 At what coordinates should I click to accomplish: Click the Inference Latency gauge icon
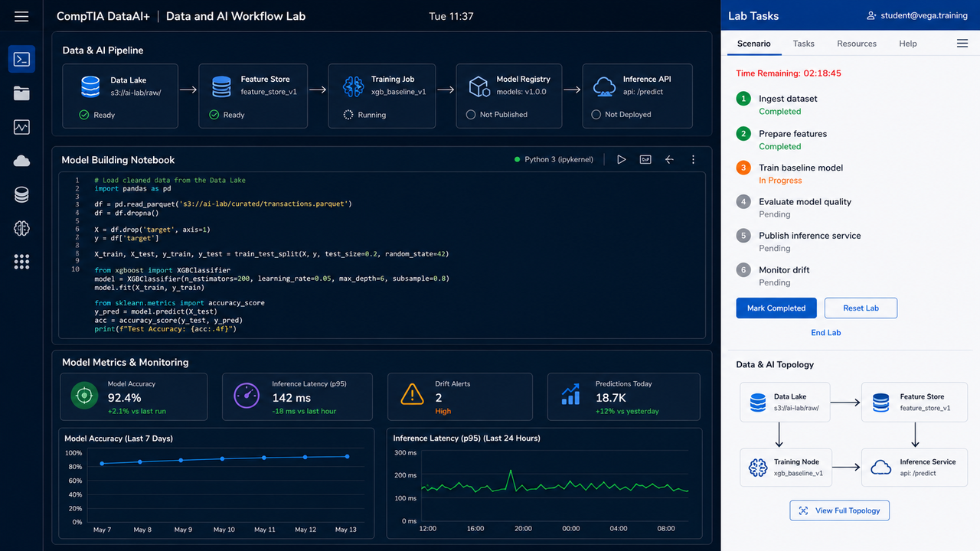tap(247, 396)
